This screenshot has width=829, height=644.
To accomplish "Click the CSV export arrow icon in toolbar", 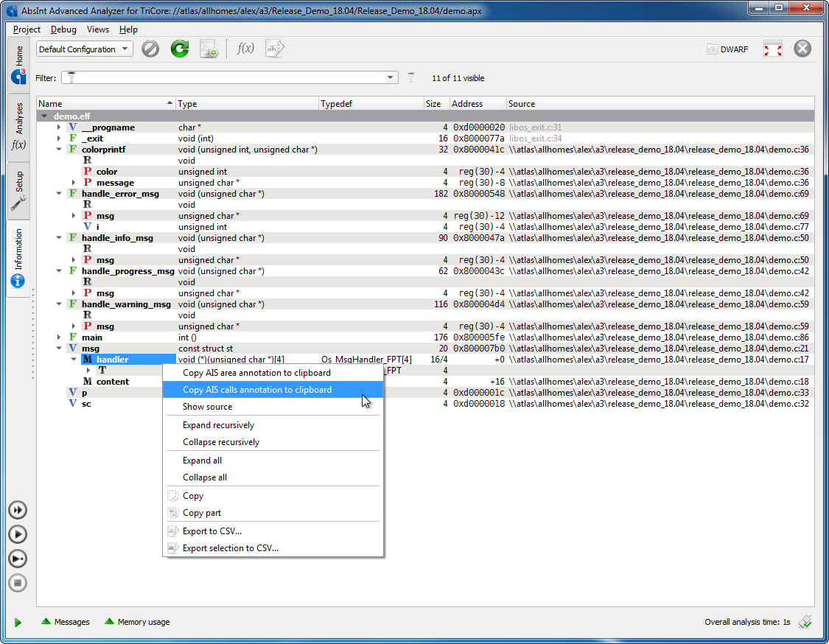I will pyautogui.click(x=275, y=49).
